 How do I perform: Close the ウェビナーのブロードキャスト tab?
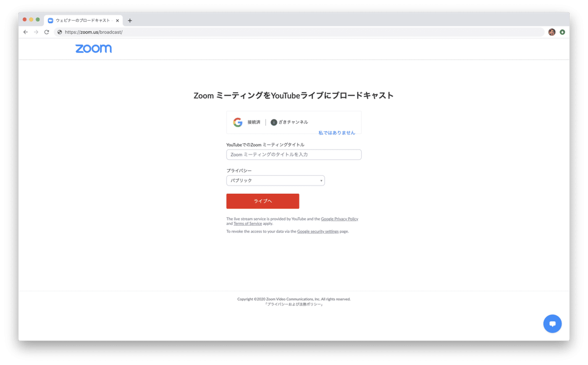[118, 21]
